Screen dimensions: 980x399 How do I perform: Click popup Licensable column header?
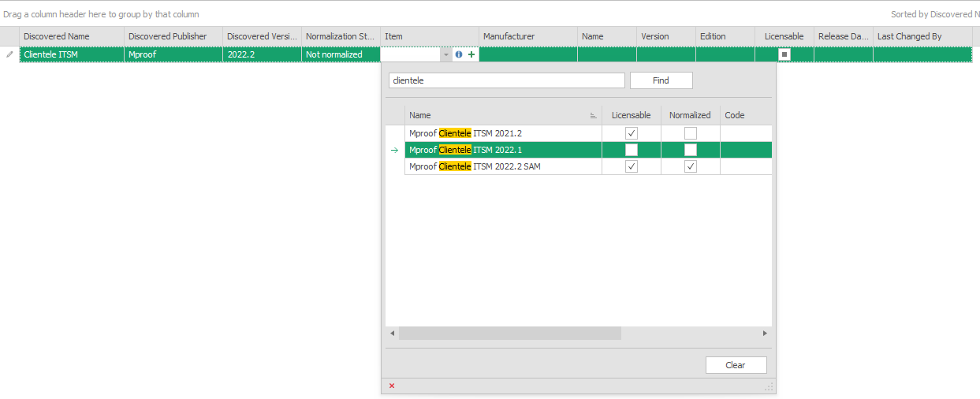(632, 115)
